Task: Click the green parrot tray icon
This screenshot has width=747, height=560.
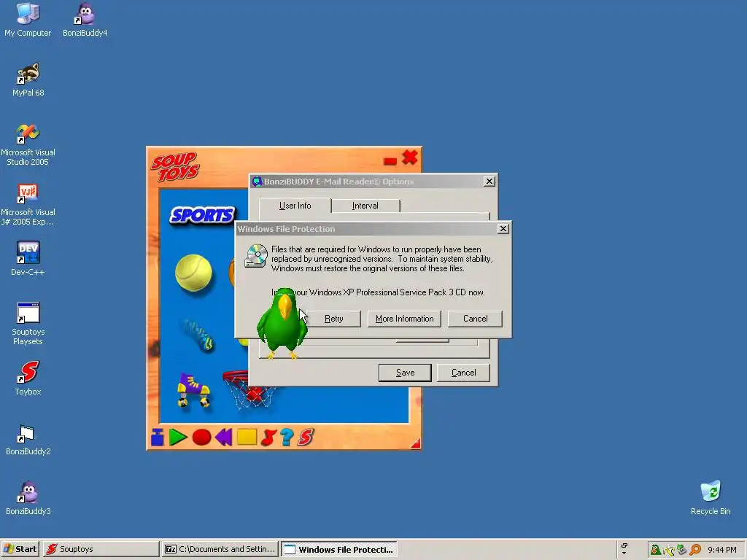Action: click(656, 550)
